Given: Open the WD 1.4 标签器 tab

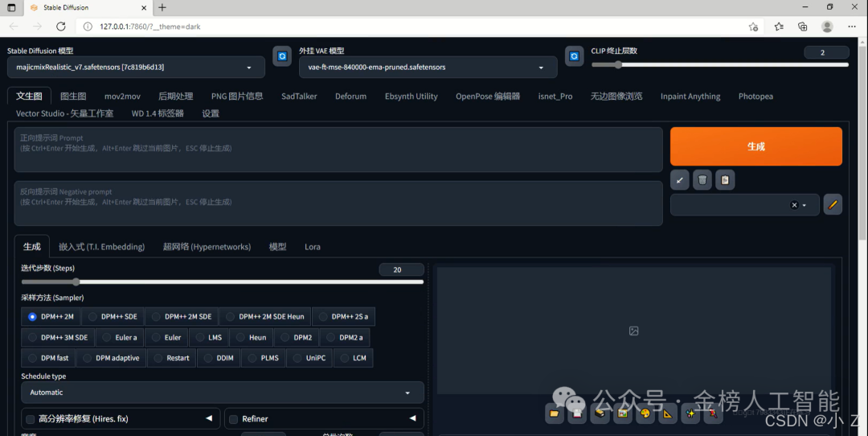Looking at the screenshot, I should (158, 113).
